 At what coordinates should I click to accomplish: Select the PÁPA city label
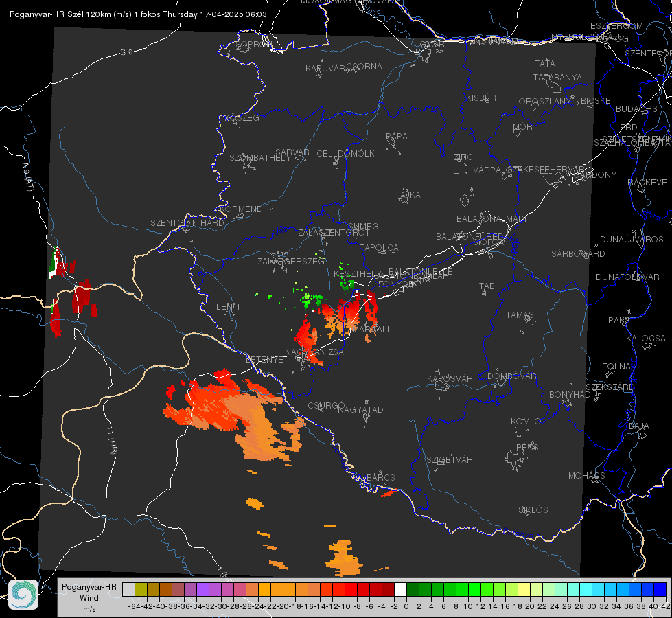397,137
